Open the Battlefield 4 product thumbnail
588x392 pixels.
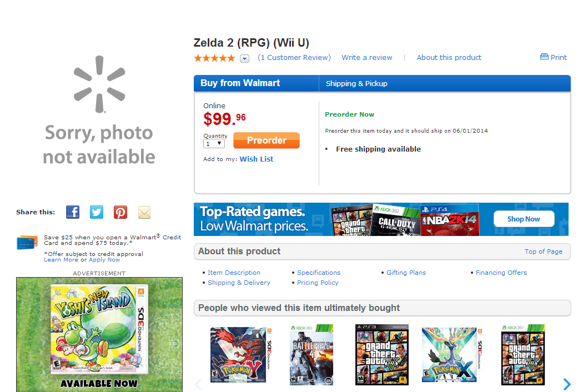coord(311,355)
